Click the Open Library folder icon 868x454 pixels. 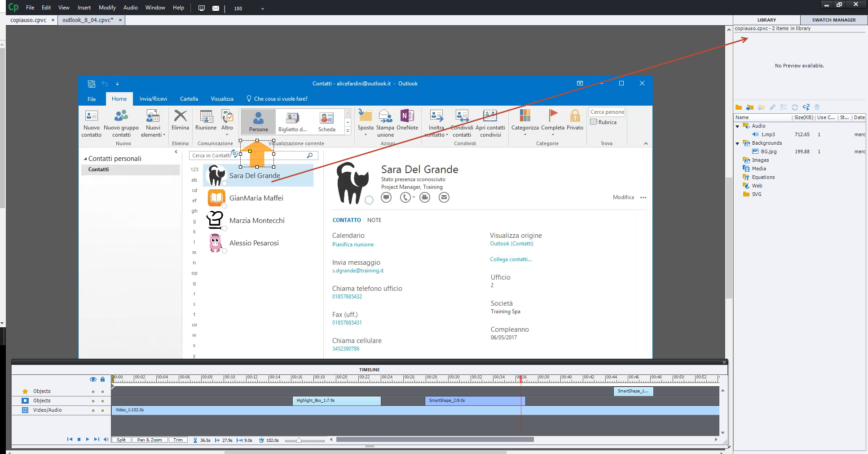tap(739, 107)
